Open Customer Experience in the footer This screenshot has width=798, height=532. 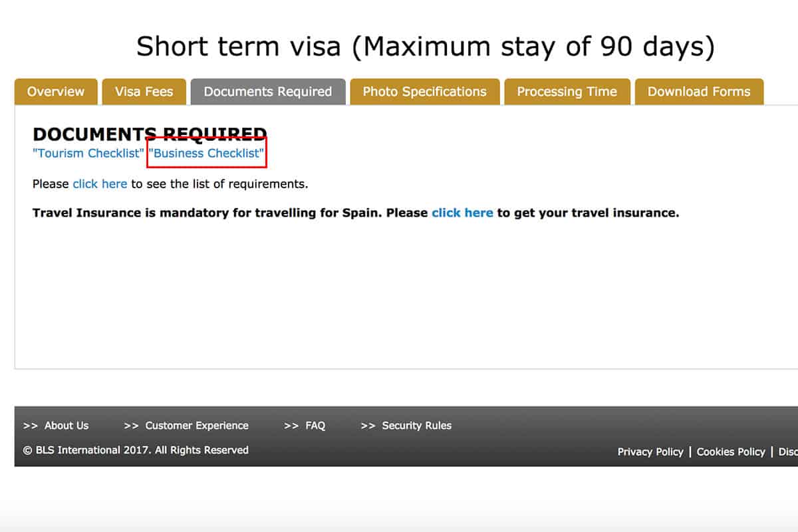(x=197, y=426)
